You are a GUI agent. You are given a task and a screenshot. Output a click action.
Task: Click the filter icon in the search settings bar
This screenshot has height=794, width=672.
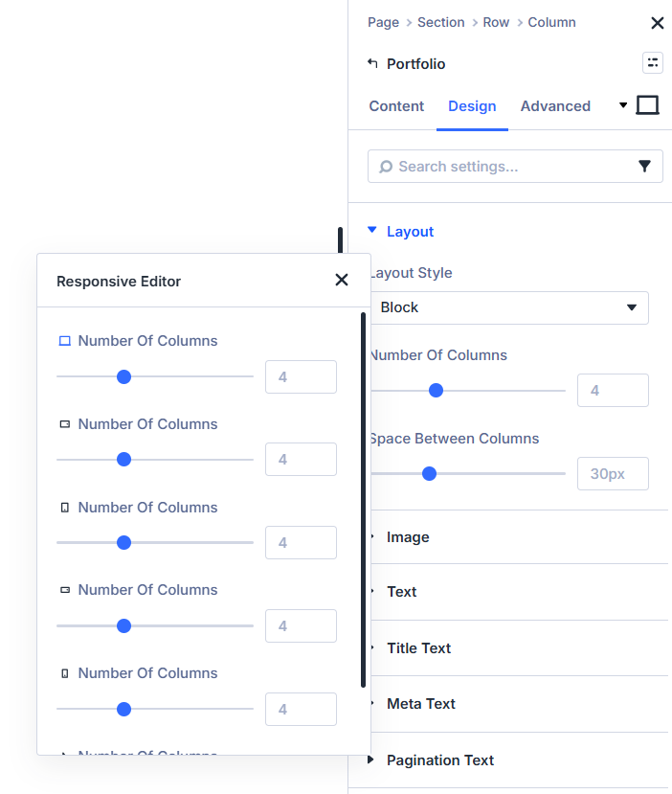(644, 167)
